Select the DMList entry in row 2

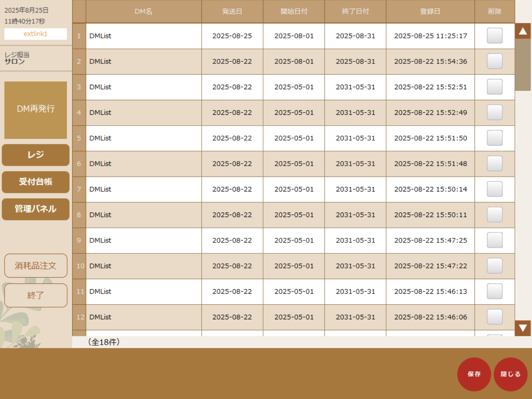tap(100, 61)
